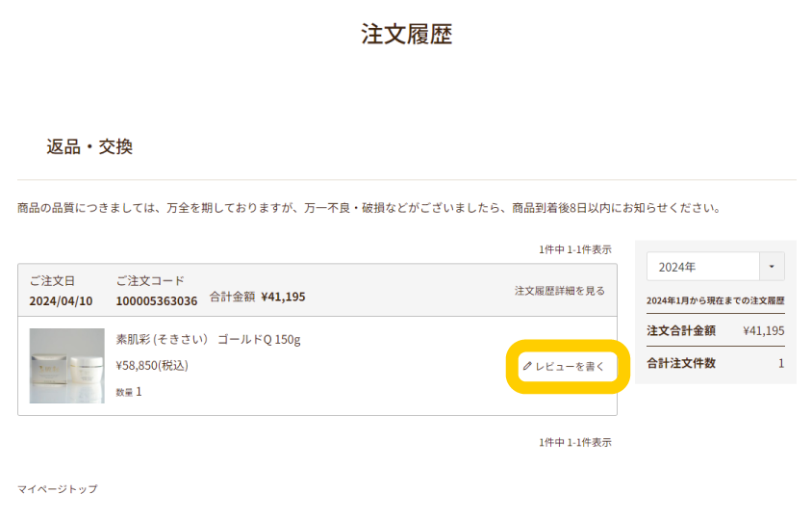Click the 注文履歴 page heading
812x519 pixels.
pos(407,35)
